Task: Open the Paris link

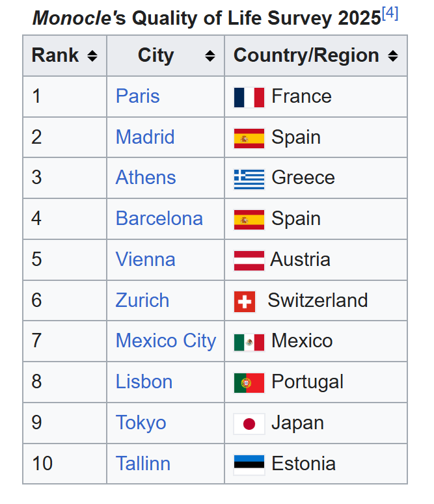Action: (x=137, y=96)
